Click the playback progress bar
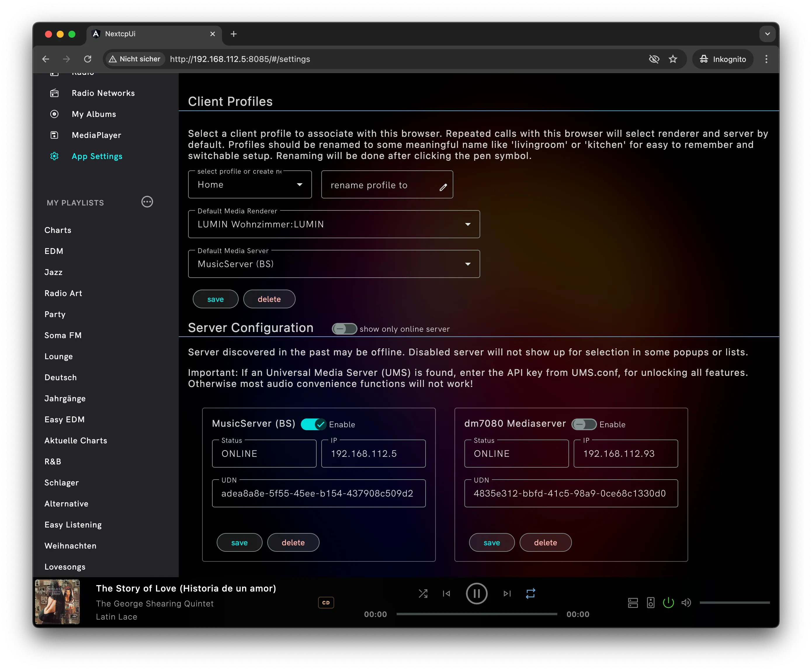This screenshot has width=812, height=671. [x=476, y=614]
